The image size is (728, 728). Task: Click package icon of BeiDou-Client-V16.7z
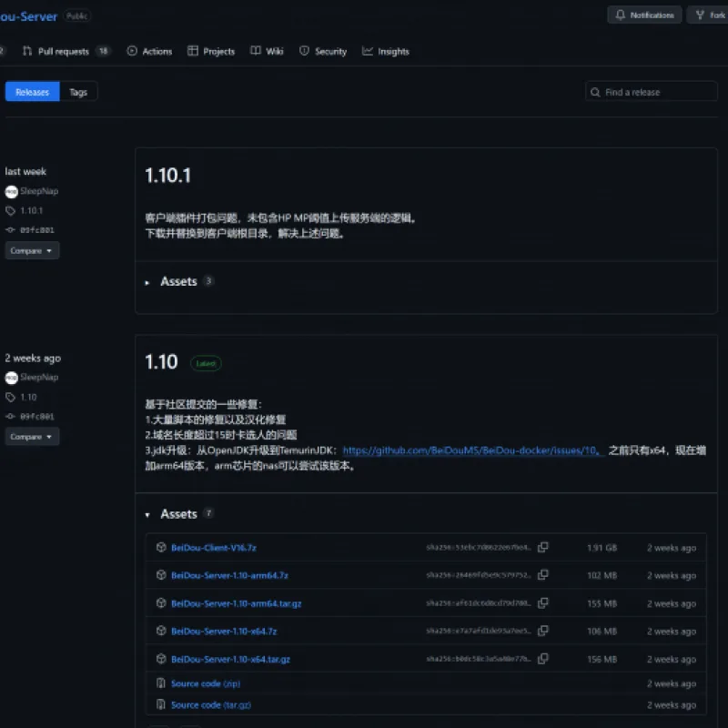pos(161,548)
